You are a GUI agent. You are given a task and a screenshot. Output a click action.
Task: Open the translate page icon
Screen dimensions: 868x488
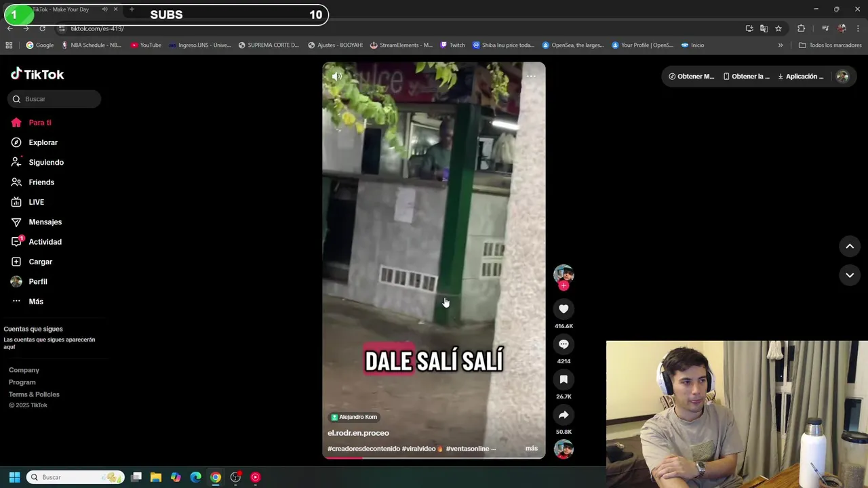(x=764, y=28)
